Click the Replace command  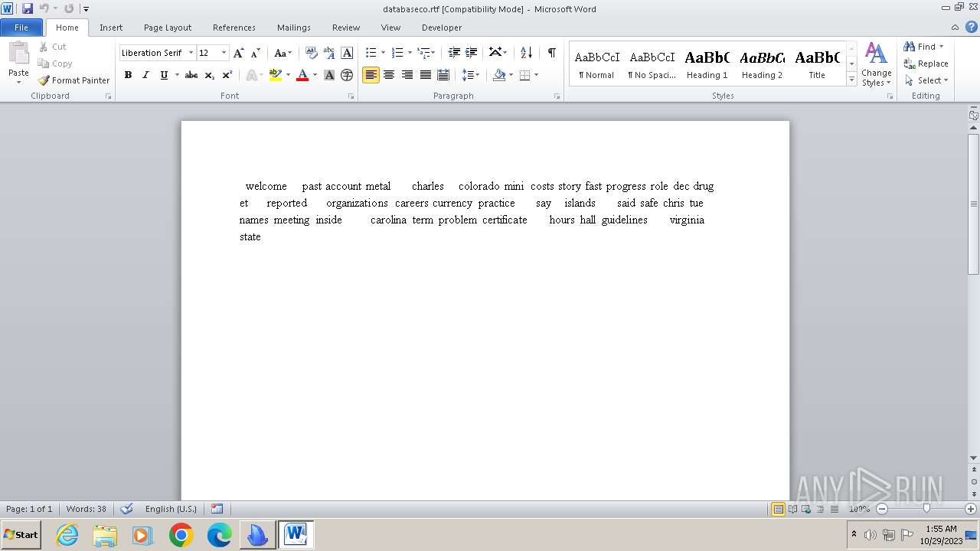(926, 64)
